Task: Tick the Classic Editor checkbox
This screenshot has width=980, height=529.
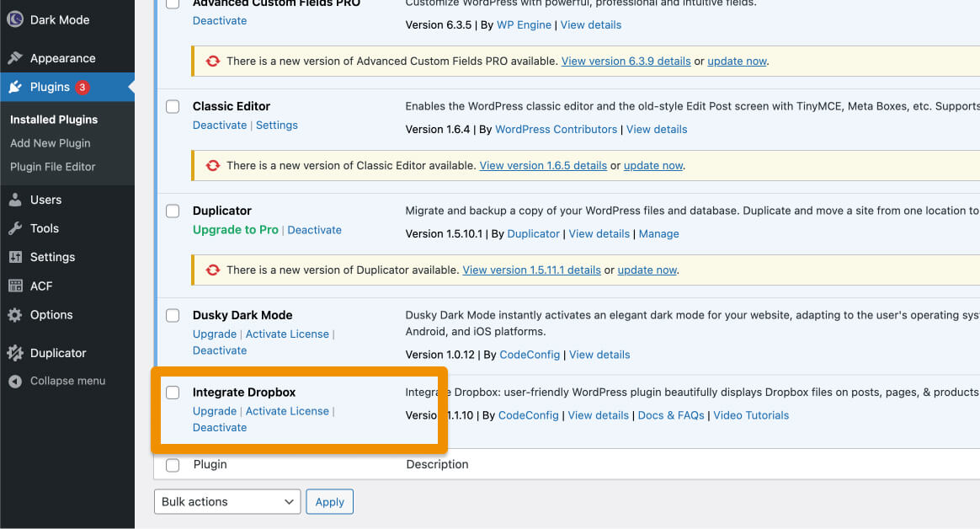Action: click(x=173, y=106)
